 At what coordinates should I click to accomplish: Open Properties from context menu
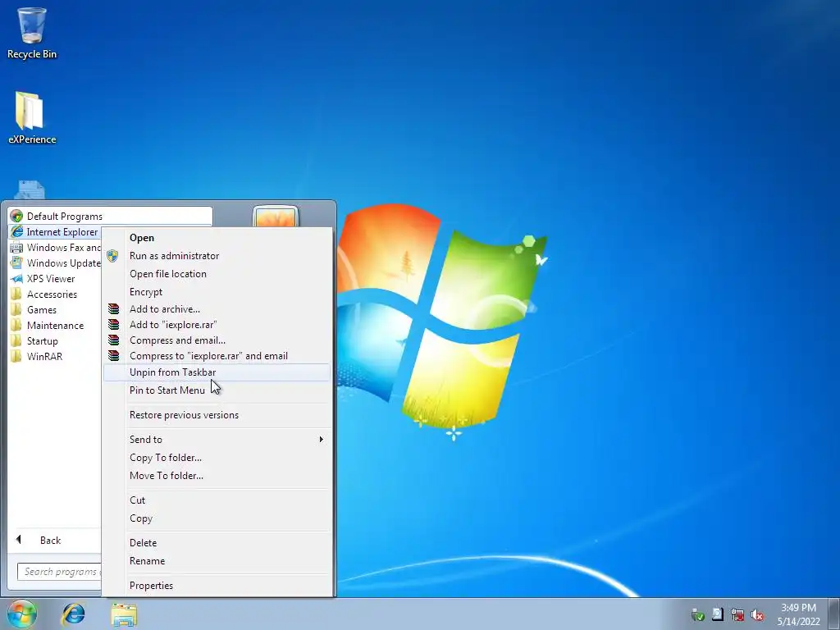point(217,586)
